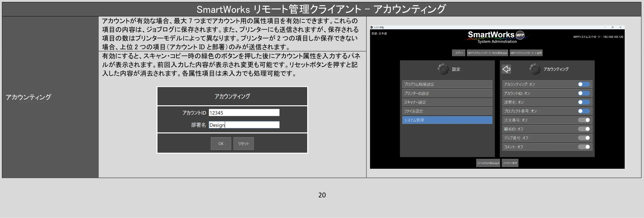This screenshot has width=644, height=218.
Task: Click the 部署名 input field
Action: pyautogui.click(x=244, y=125)
